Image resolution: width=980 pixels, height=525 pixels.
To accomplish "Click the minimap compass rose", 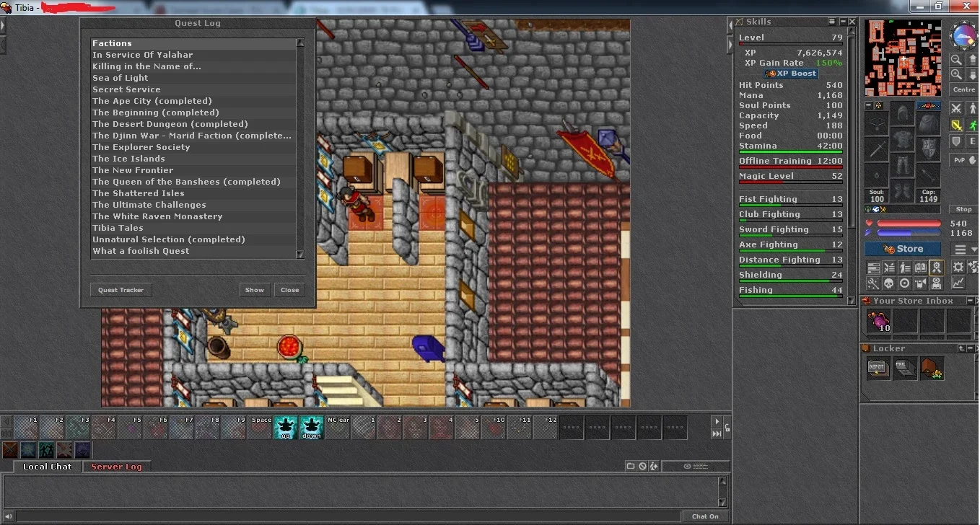I will coord(963,35).
